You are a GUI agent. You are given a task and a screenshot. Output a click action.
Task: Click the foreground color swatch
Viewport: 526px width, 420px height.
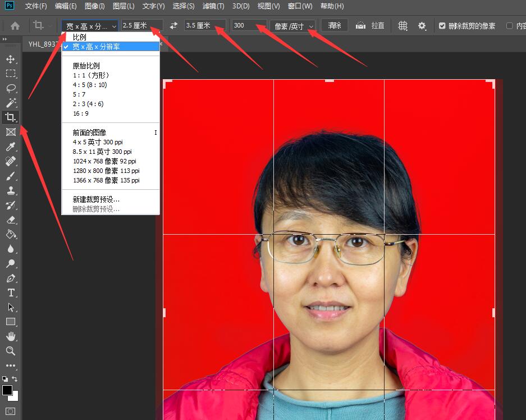(x=7, y=390)
